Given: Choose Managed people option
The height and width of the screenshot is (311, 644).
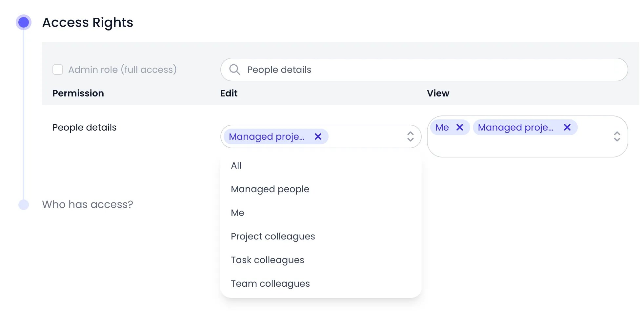Looking at the screenshot, I should (321, 189).
